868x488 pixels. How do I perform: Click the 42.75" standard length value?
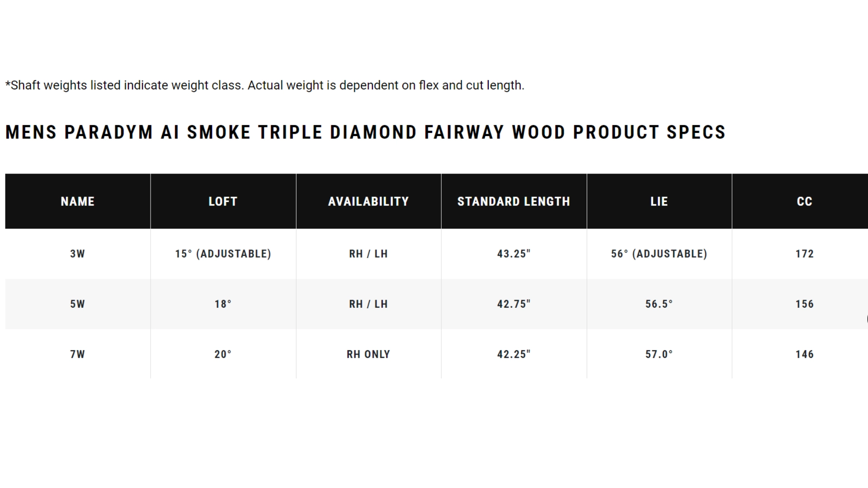pos(514,304)
